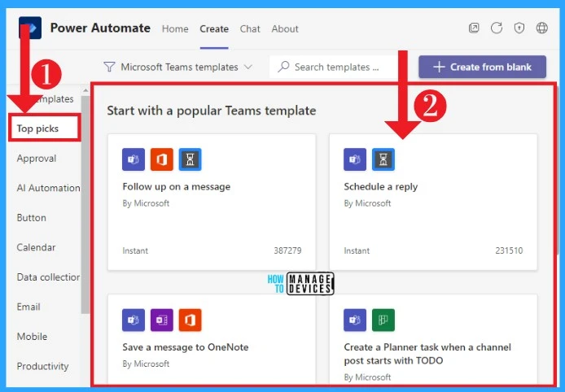This screenshot has width=565, height=392.
Task: Select Approval category
Action: click(37, 158)
